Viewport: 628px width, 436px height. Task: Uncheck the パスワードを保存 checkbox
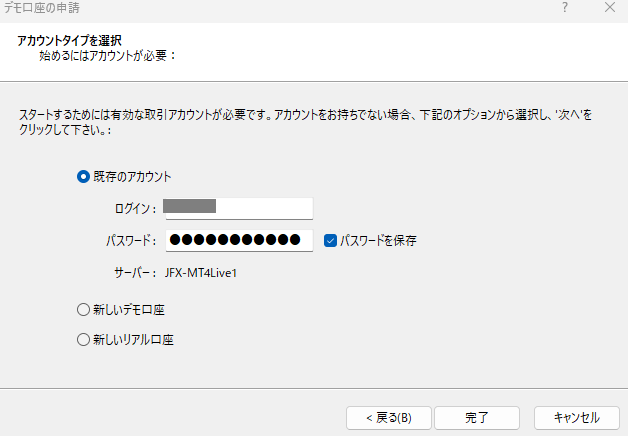(x=330, y=241)
